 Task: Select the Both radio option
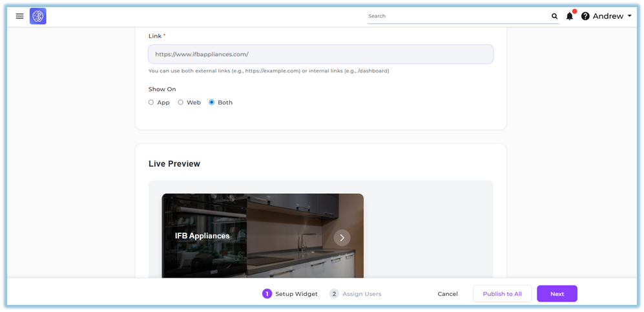point(212,102)
